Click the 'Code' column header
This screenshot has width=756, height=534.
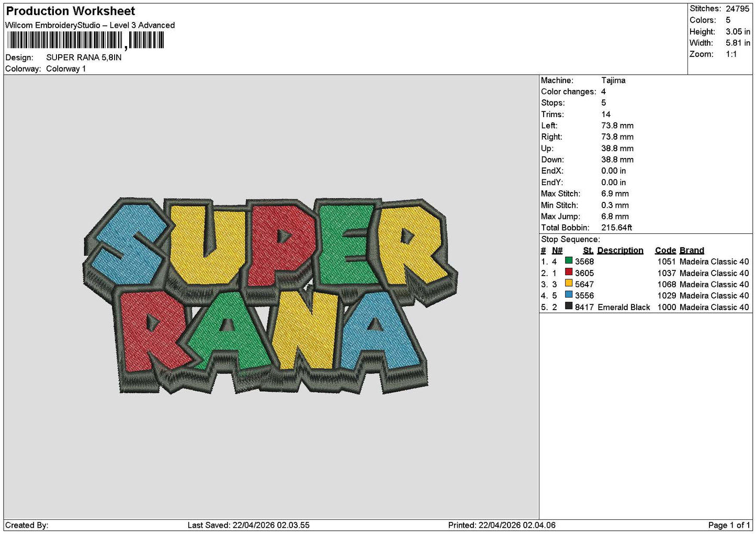(x=665, y=251)
